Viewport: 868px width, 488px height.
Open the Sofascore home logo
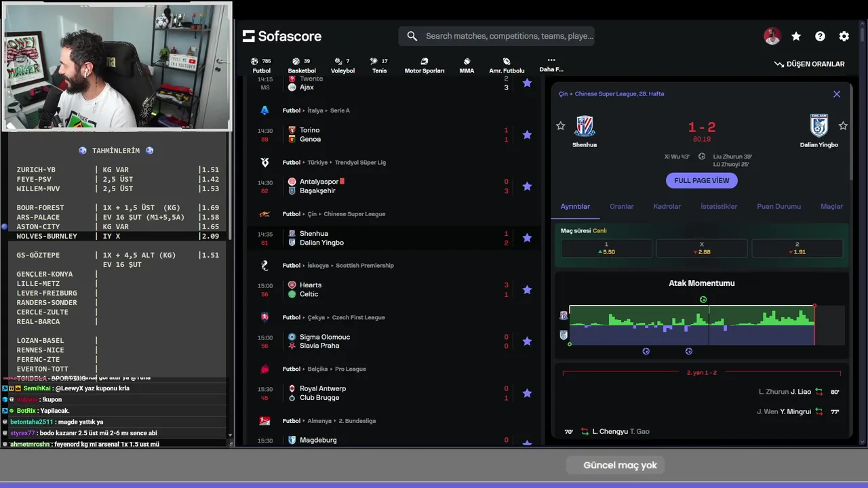(x=282, y=36)
